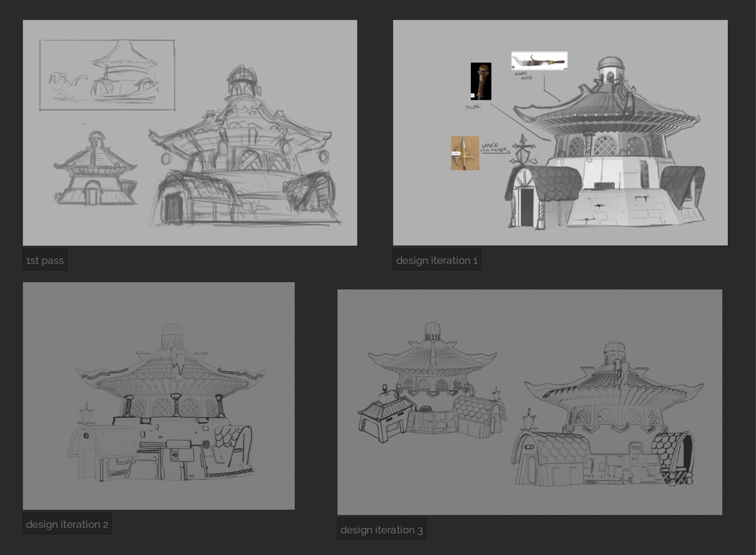Open the 'design iteration 1' image

point(558,132)
